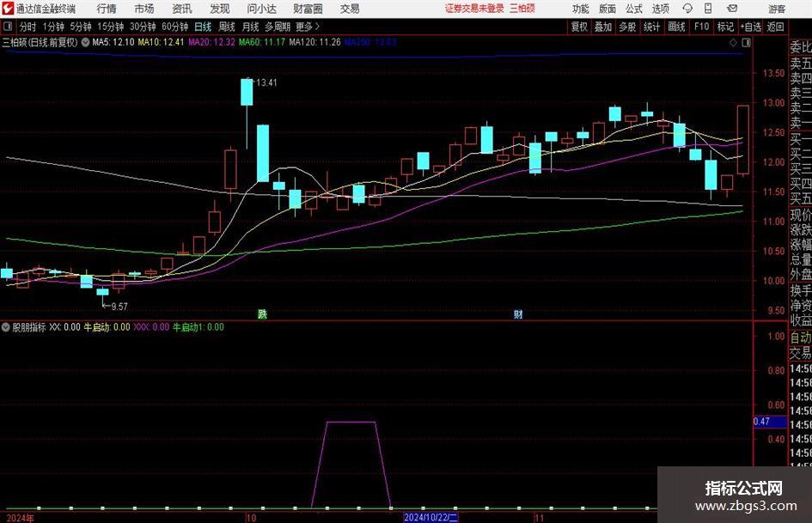Click the 返回 back button
The width and height of the screenshot is (812, 523).
click(x=775, y=27)
